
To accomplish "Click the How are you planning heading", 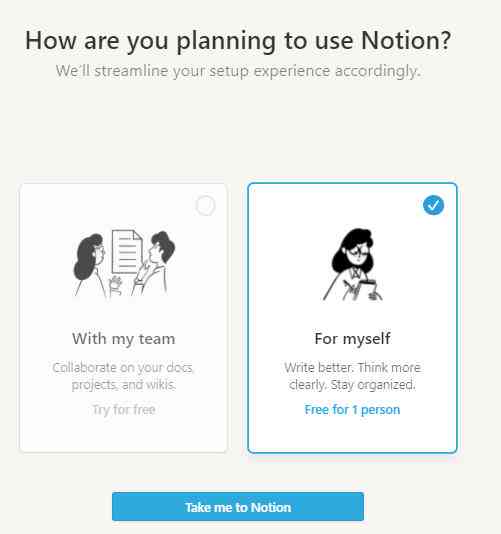I will 238,41.
